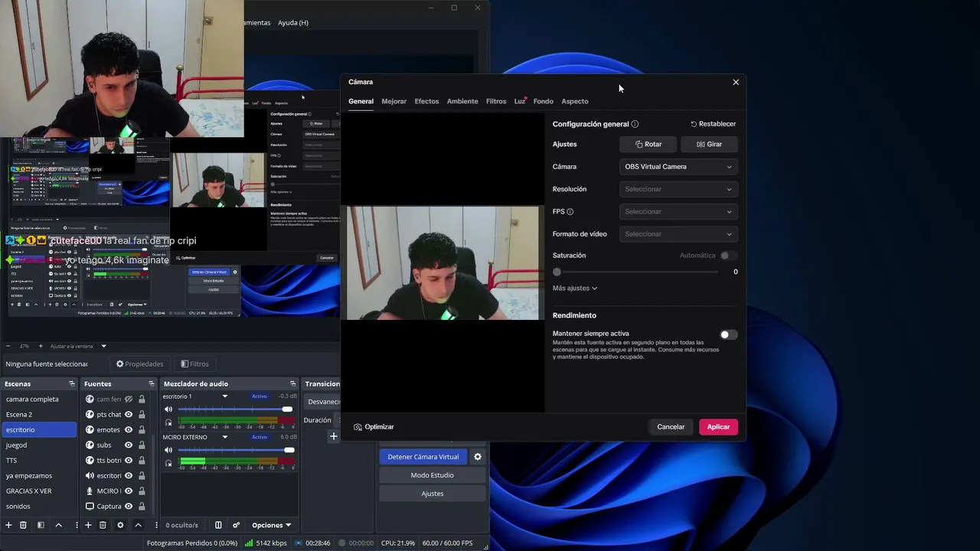
Task: Mute the escritorio 1 audio speaker icon
Action: [168, 409]
